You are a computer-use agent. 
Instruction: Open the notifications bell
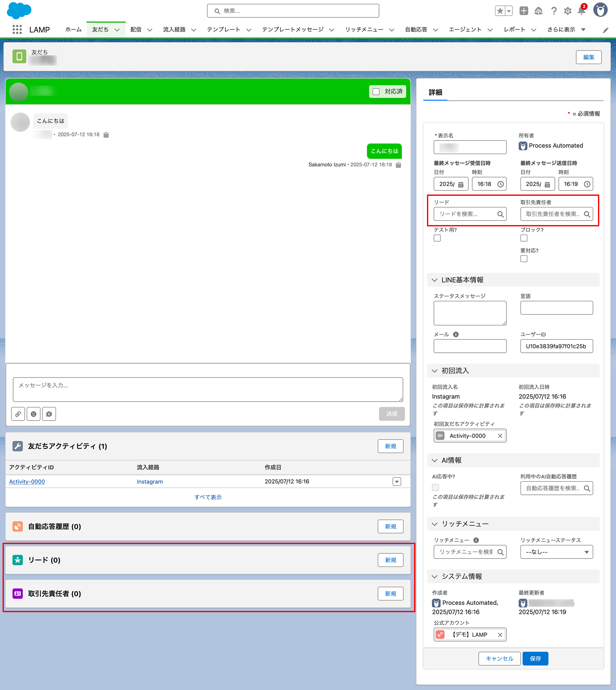[x=582, y=11]
